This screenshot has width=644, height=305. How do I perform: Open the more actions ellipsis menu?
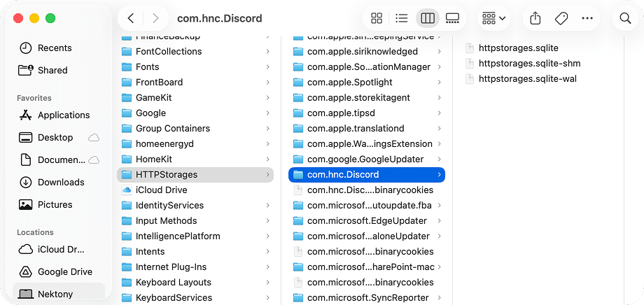(587, 18)
